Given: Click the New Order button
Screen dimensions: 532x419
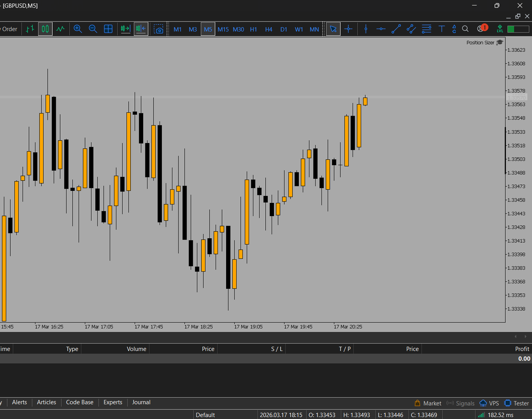Looking at the screenshot, I should click(9, 29).
